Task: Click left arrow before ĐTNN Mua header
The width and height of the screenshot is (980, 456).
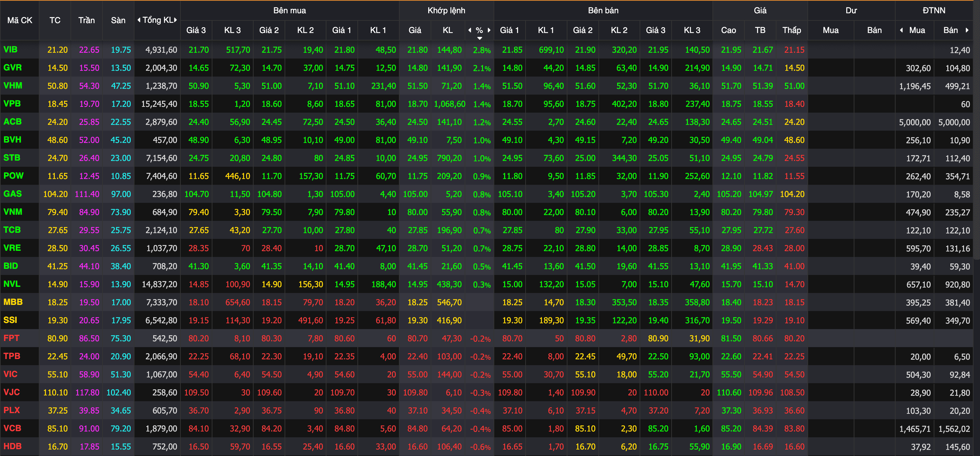Action: pos(901,30)
